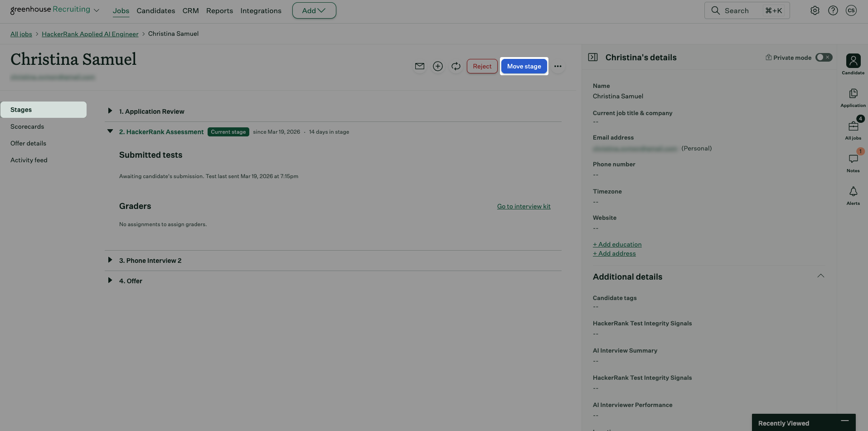Click the search magnifier icon
Image resolution: width=868 pixels, height=431 pixels.
click(x=716, y=10)
